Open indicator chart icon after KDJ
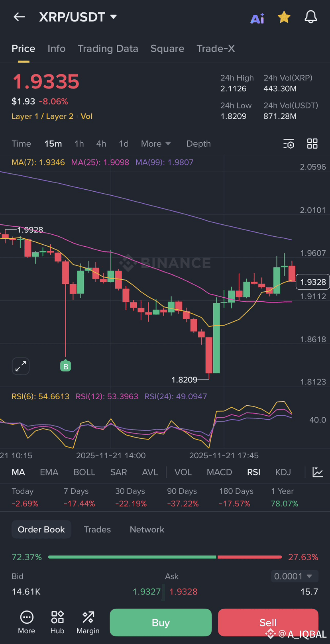This screenshot has width=330, height=644. point(318,472)
